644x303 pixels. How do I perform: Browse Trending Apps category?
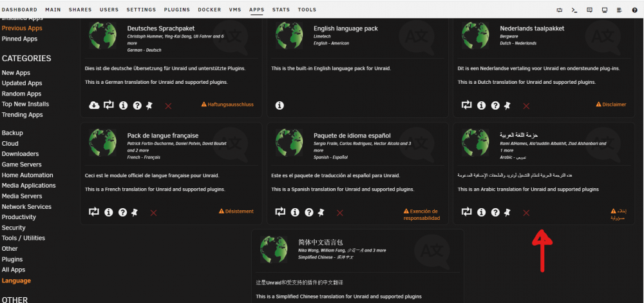pyautogui.click(x=22, y=115)
